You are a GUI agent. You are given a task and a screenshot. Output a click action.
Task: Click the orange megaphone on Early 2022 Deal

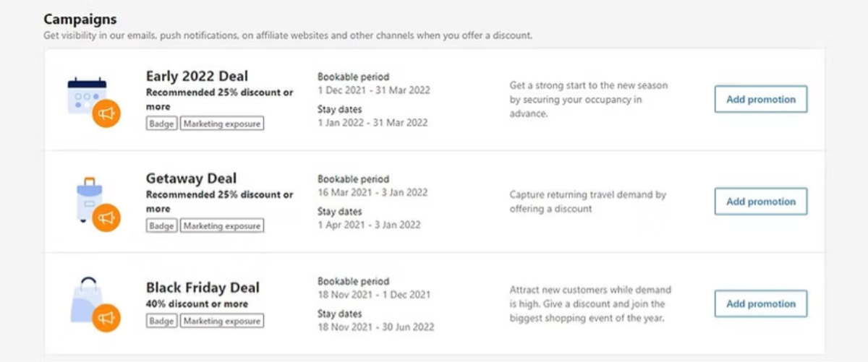(x=107, y=113)
